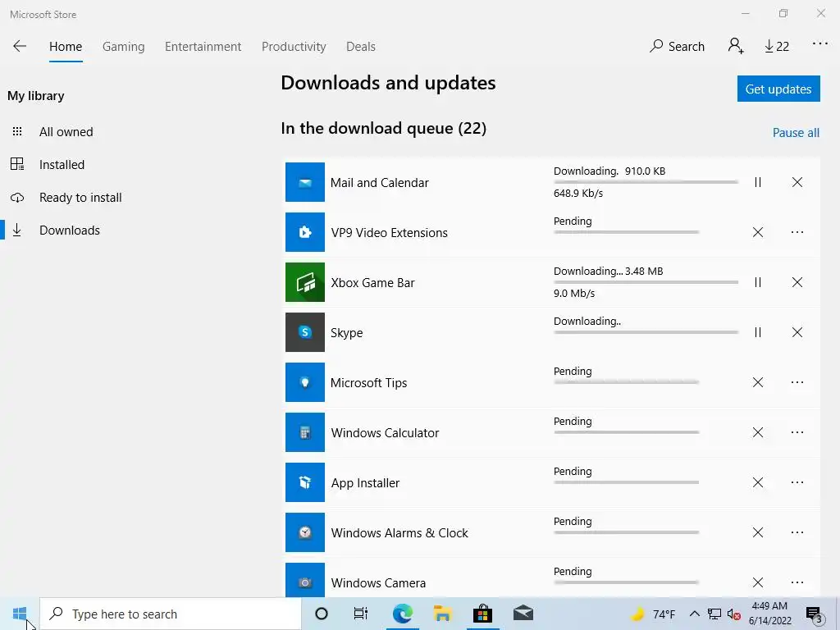Click the Xbox Game Bar name text
The width and height of the screenshot is (840, 630).
click(x=373, y=282)
